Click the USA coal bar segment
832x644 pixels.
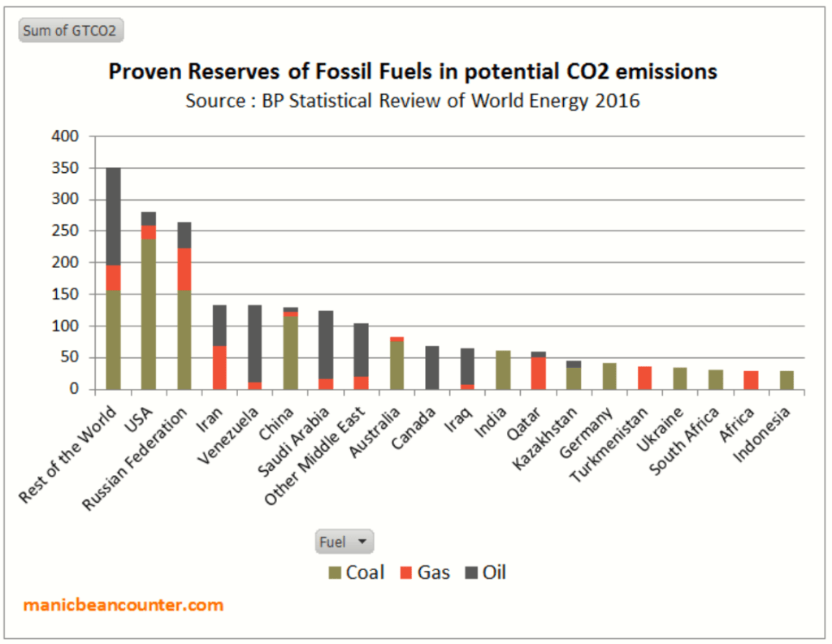(148, 314)
